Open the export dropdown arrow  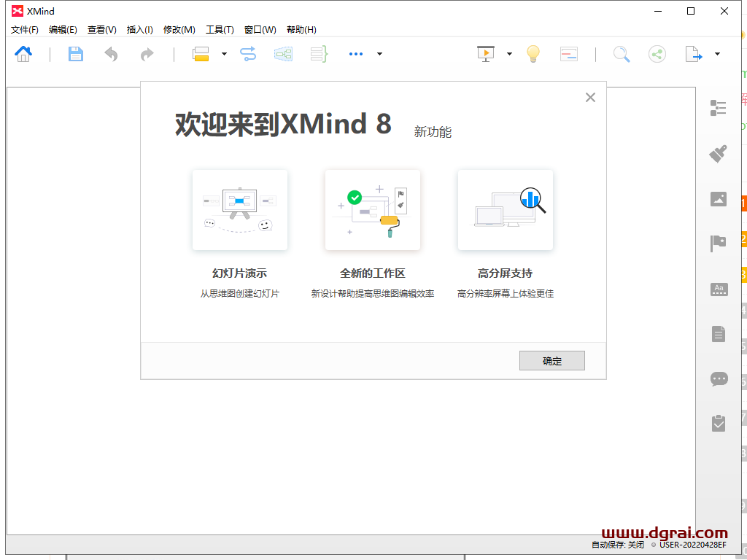(716, 54)
